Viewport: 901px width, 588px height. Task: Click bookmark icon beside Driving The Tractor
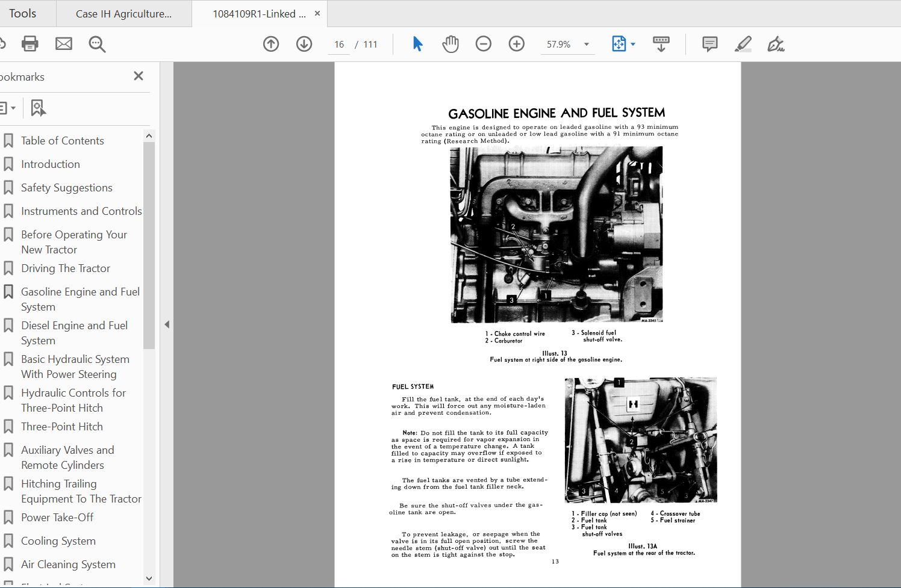click(x=8, y=268)
